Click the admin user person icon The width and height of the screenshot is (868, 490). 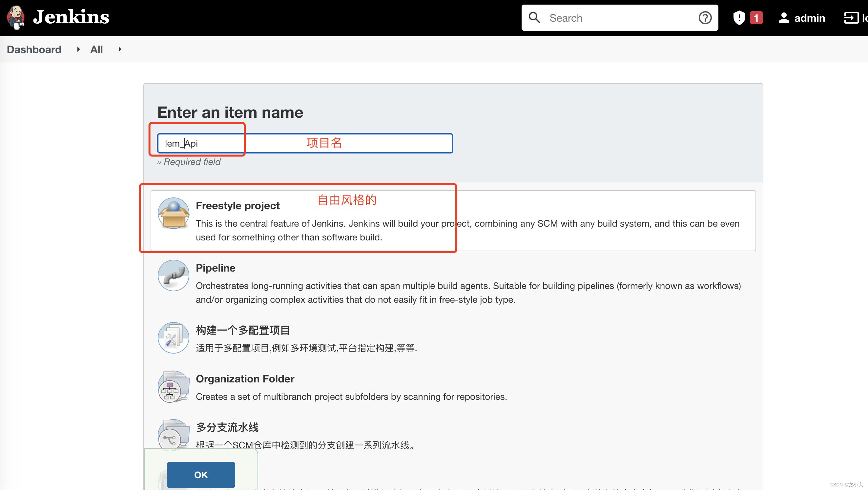coord(784,17)
